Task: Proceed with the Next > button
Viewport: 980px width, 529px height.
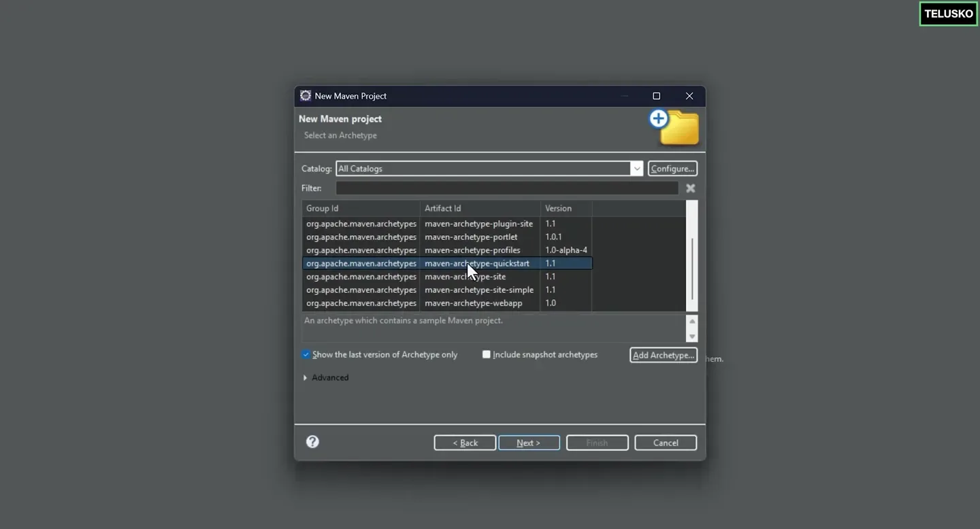Action: pos(529,443)
